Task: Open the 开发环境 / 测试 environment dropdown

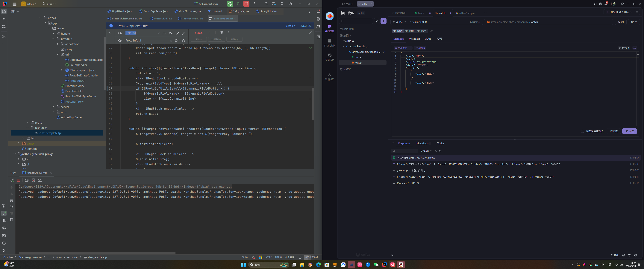Action: pos(619,12)
